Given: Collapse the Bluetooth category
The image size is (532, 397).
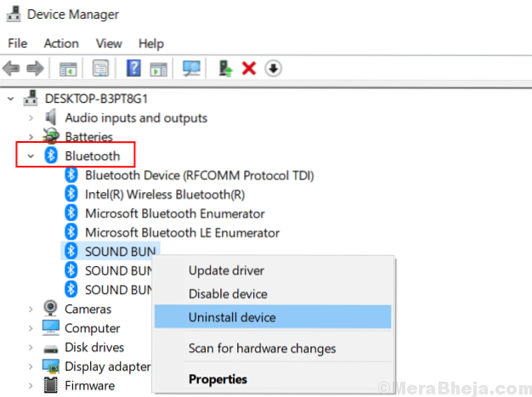Looking at the screenshot, I should [x=31, y=156].
